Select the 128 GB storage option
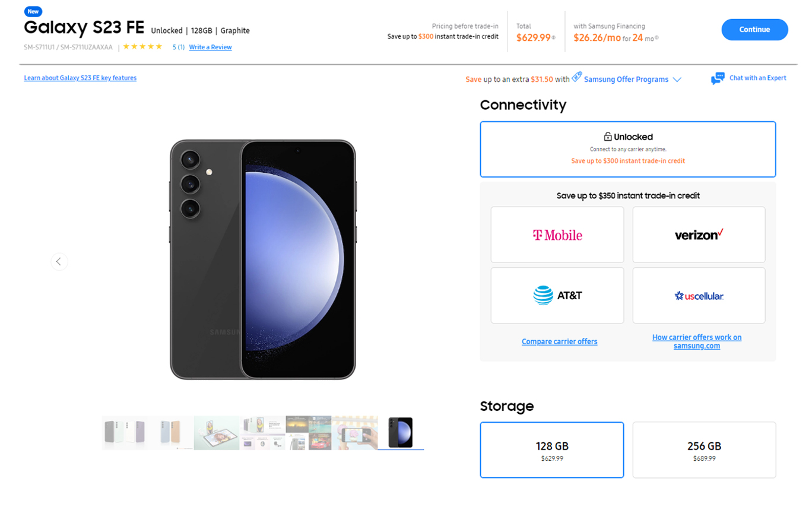 tap(552, 449)
